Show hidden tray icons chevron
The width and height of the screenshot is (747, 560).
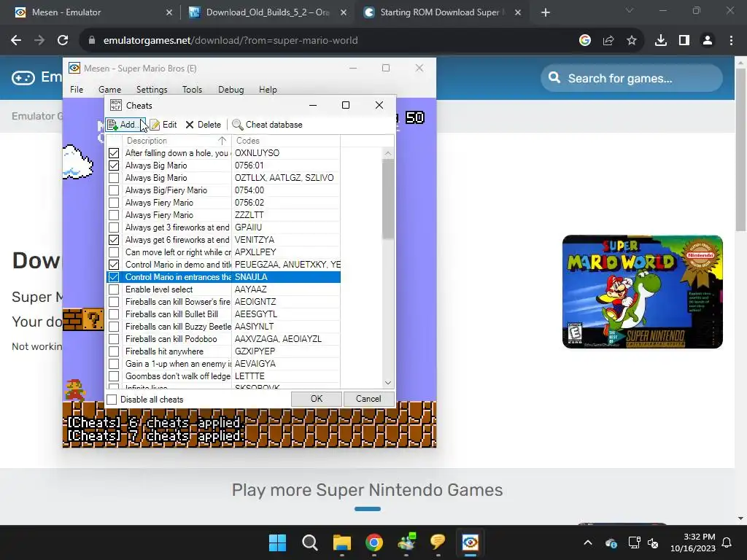588,542
